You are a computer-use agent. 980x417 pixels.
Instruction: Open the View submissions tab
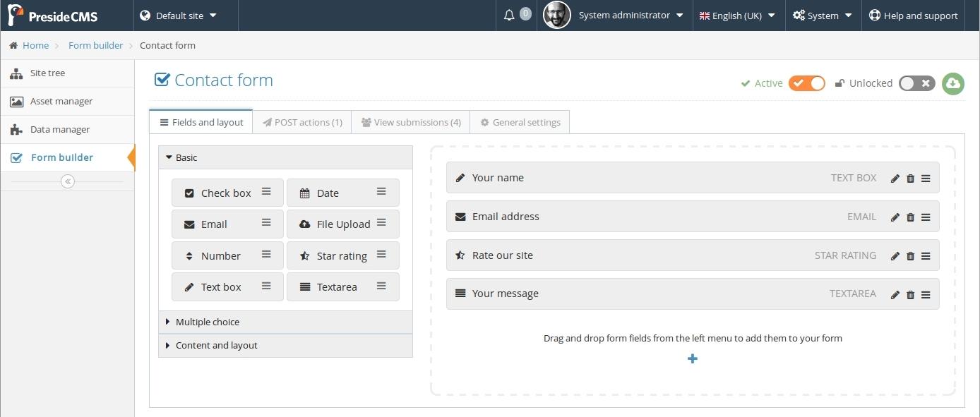tap(411, 122)
